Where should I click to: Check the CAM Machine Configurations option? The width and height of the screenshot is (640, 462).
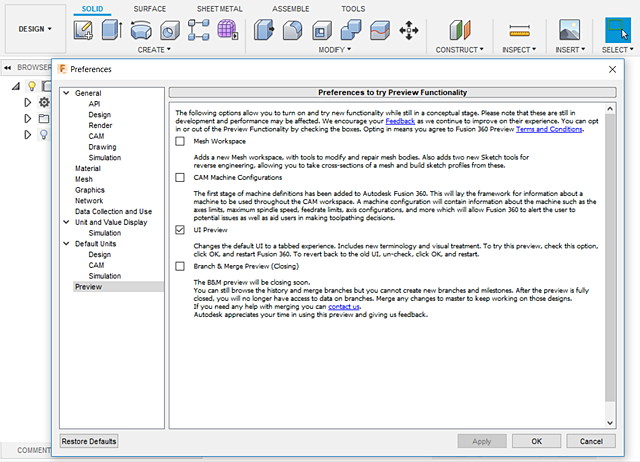[179, 177]
